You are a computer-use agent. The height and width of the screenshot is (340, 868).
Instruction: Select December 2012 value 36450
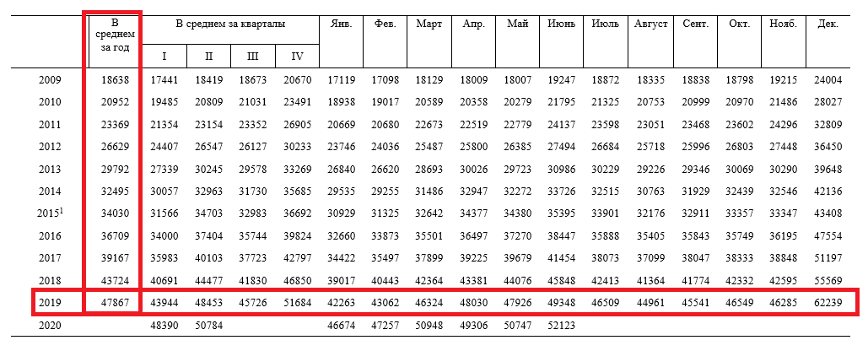(828, 147)
